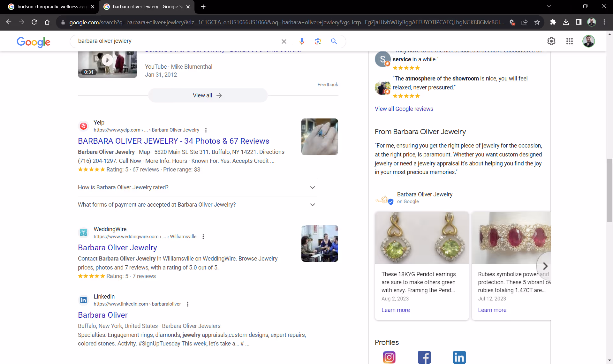The width and height of the screenshot is (613, 364).
Task: Open Google Lens image search
Action: click(318, 41)
